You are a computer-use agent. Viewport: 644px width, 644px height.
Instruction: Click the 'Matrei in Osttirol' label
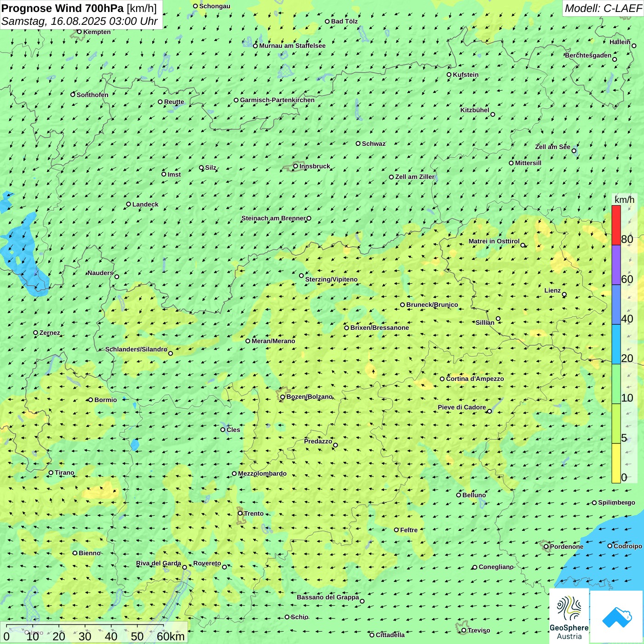tap(494, 241)
